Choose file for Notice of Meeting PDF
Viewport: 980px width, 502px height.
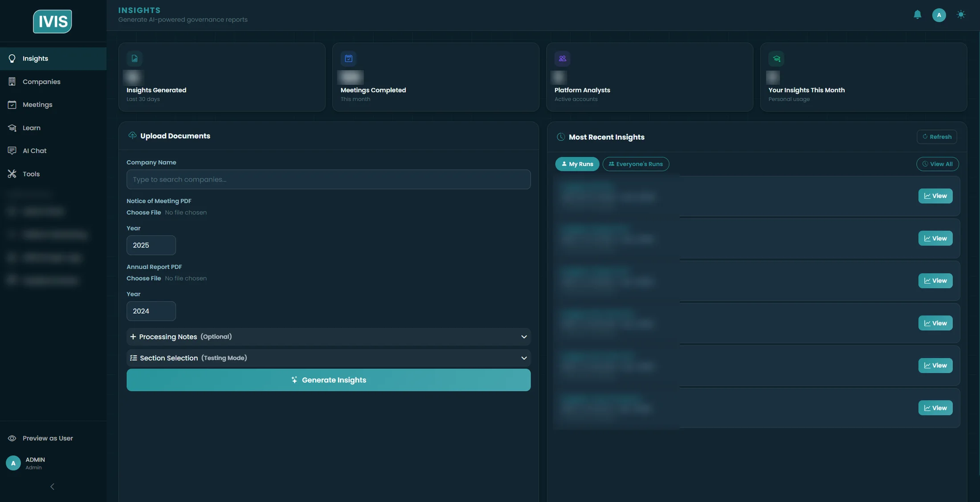point(143,213)
